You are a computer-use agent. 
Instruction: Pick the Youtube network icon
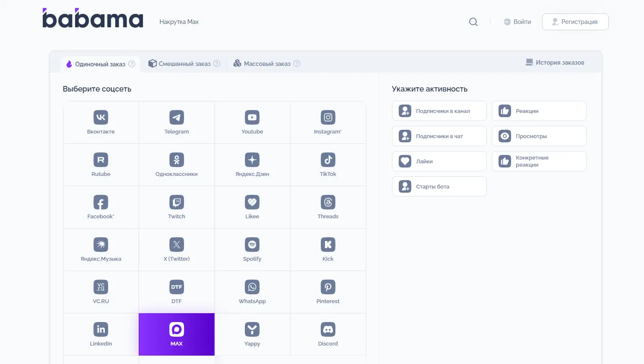pyautogui.click(x=252, y=118)
